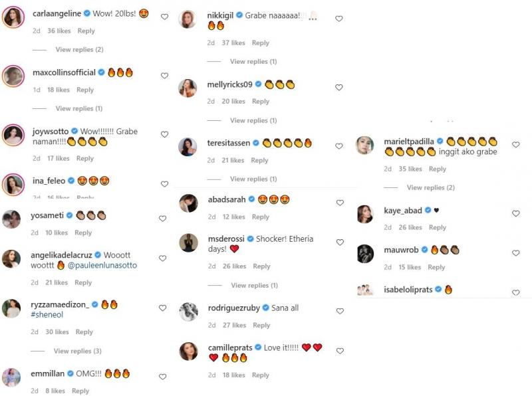Show View replies (2) under marieltpadilla

pyautogui.click(x=430, y=188)
